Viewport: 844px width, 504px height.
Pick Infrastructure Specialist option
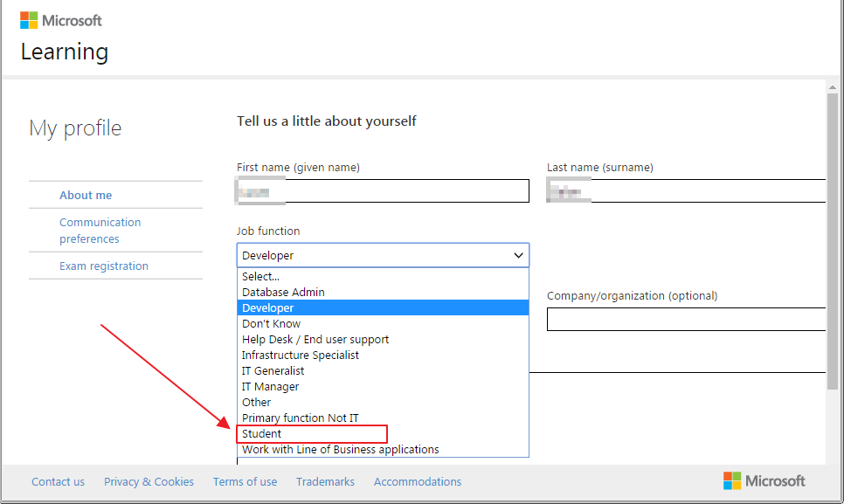pyautogui.click(x=383, y=355)
